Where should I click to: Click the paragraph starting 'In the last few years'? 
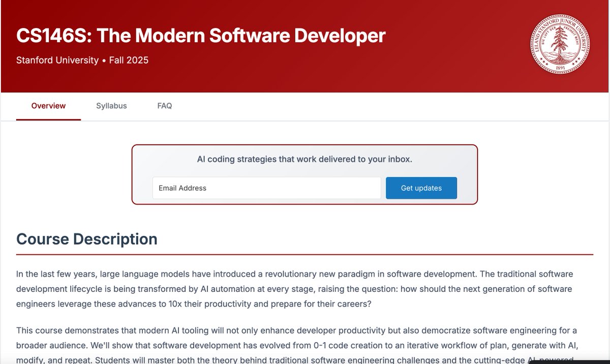[x=295, y=289]
